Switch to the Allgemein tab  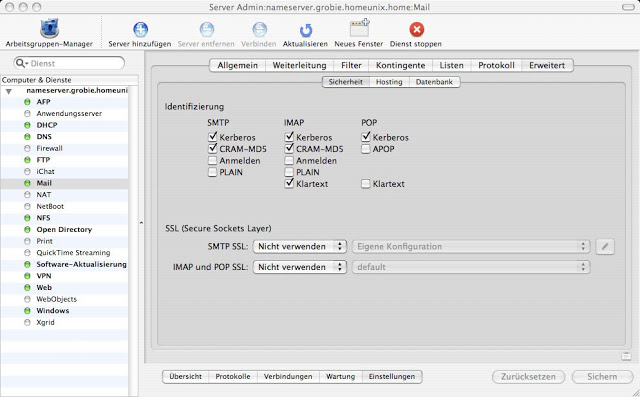point(238,65)
